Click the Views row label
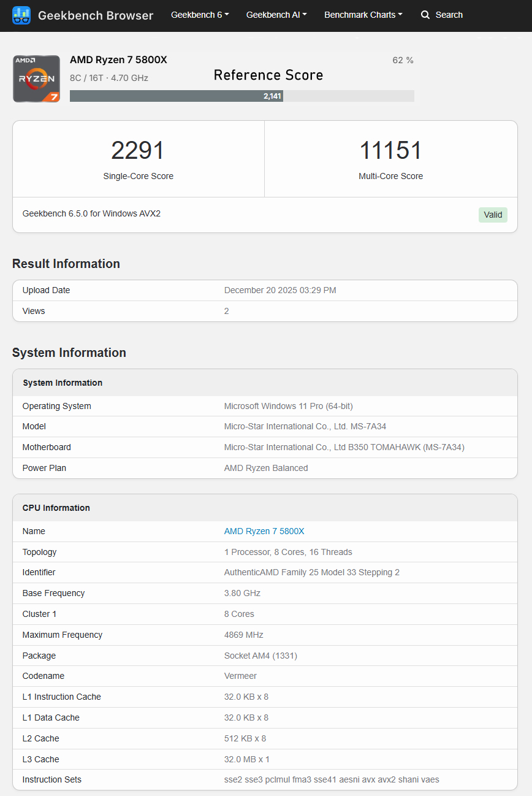532x796 pixels. point(34,311)
